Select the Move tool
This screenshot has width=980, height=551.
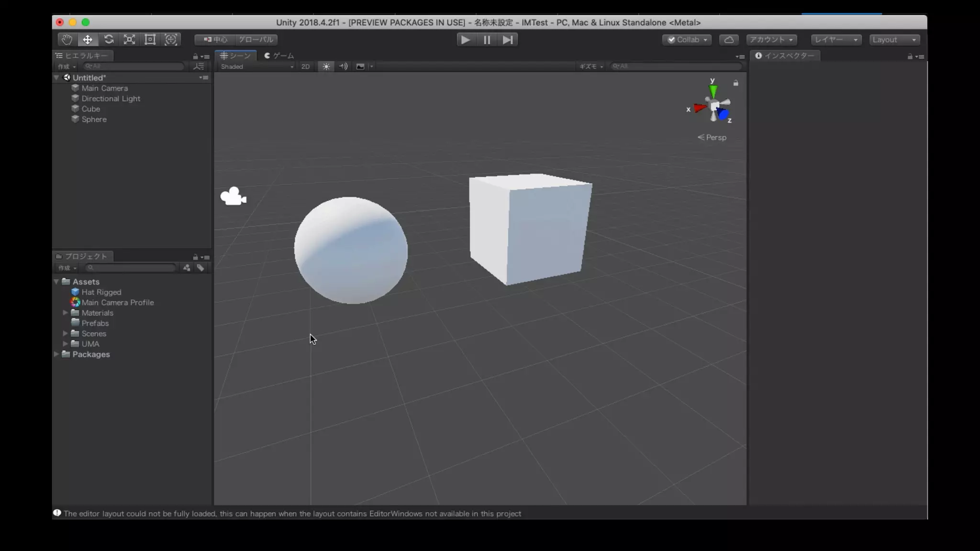[x=88, y=40]
